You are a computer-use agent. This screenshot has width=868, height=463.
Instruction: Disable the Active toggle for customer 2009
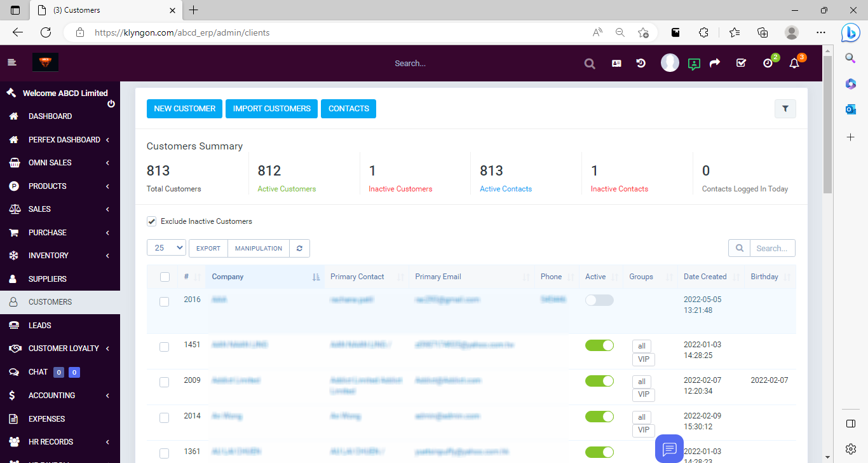[x=599, y=381]
